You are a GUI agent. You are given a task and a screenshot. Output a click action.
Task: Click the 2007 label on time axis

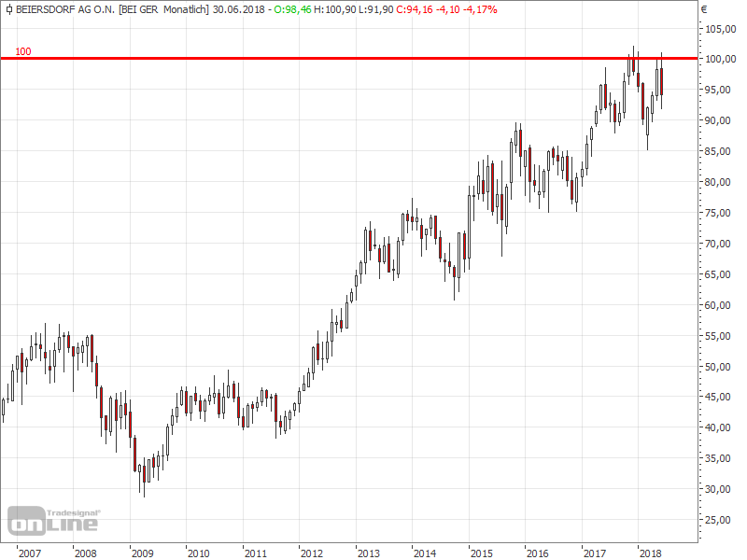click(x=29, y=553)
